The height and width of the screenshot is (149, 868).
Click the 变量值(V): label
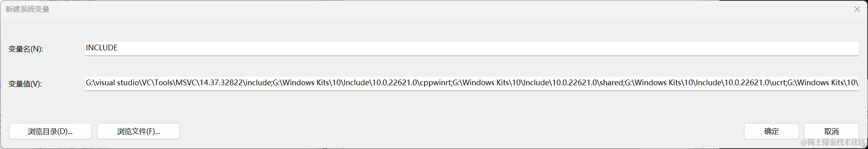[x=25, y=84]
